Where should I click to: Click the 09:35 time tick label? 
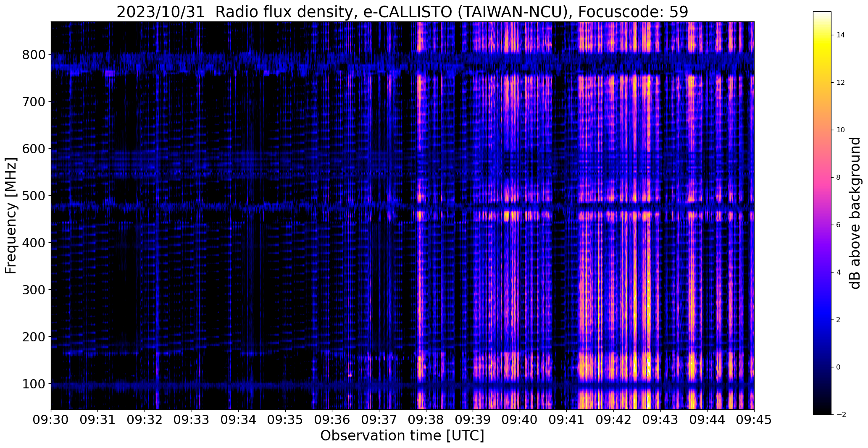point(285,420)
